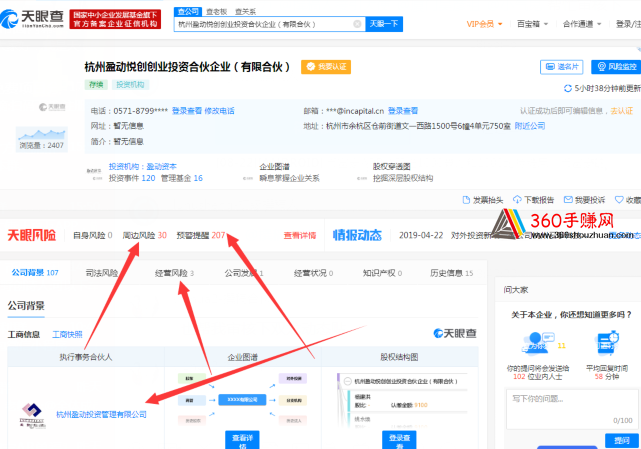Click the 企业图谱 diagram thumbnail

pyautogui.click(x=242, y=399)
